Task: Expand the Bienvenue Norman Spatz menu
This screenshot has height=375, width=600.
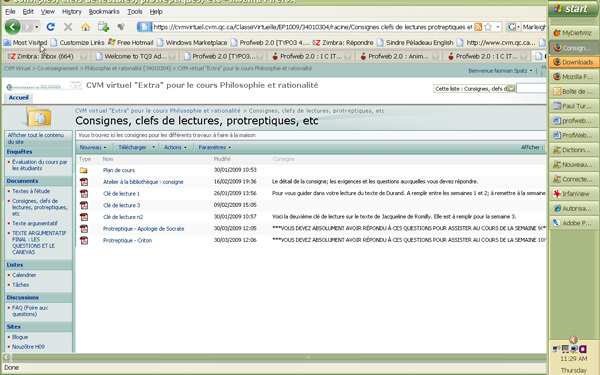Action: point(501,71)
